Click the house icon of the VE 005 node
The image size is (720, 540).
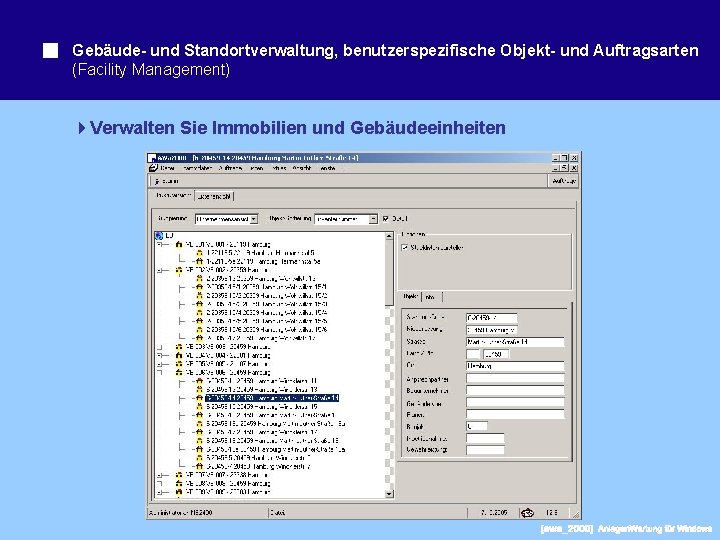coord(179,364)
